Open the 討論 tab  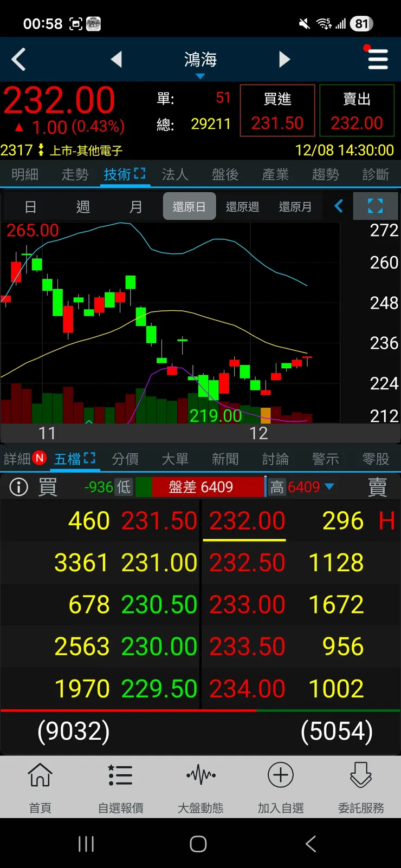pyautogui.click(x=275, y=459)
